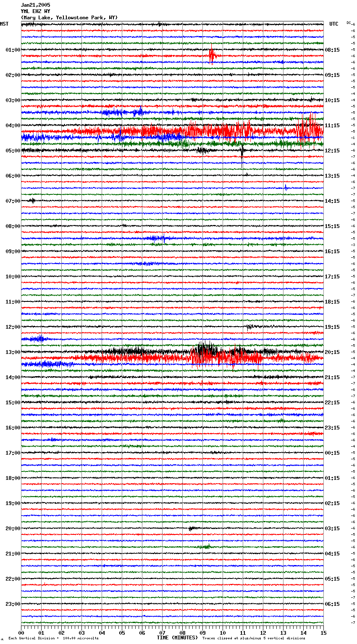Click the 20:15 UTC time label
Screen dimensions: 357x644
332,352
